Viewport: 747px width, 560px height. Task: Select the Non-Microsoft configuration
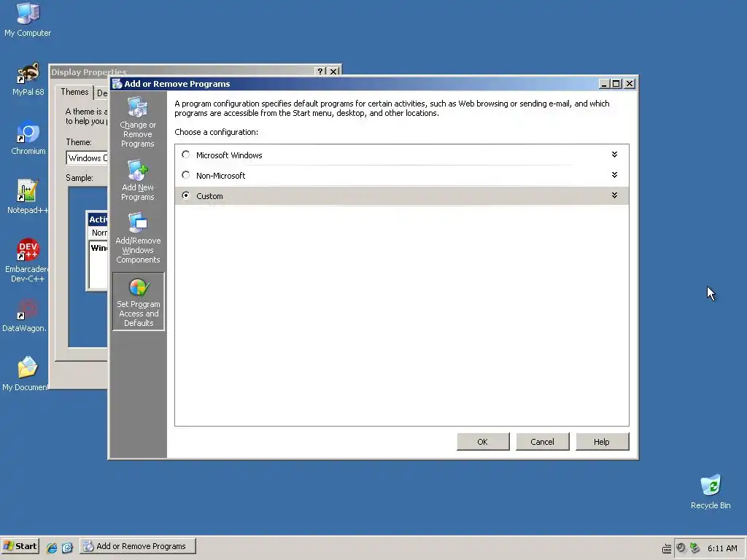(186, 175)
